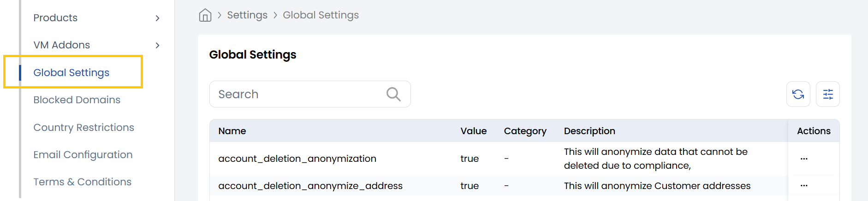Click the Settings breadcrumb link
The height and width of the screenshot is (201, 868).
click(247, 15)
